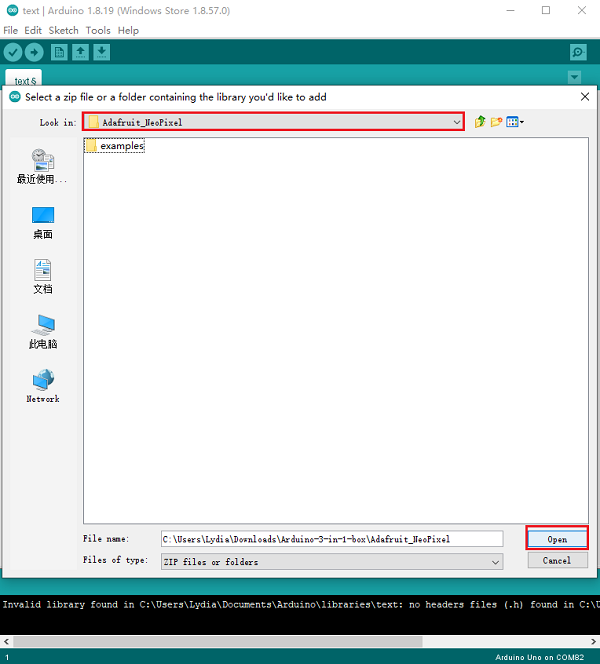Open the Tools menu
This screenshot has height=664, width=600.
click(x=98, y=30)
